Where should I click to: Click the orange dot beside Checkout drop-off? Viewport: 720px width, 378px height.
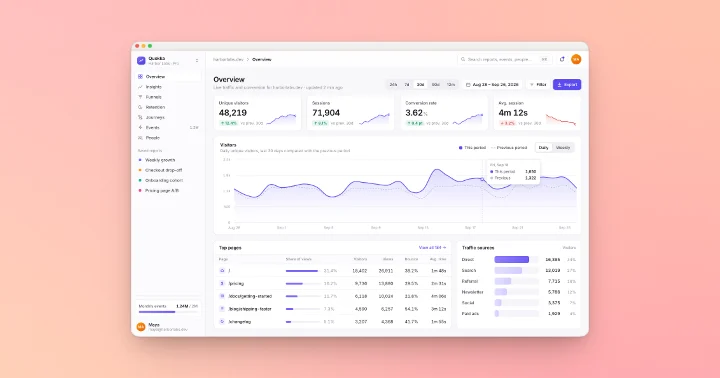140,170
